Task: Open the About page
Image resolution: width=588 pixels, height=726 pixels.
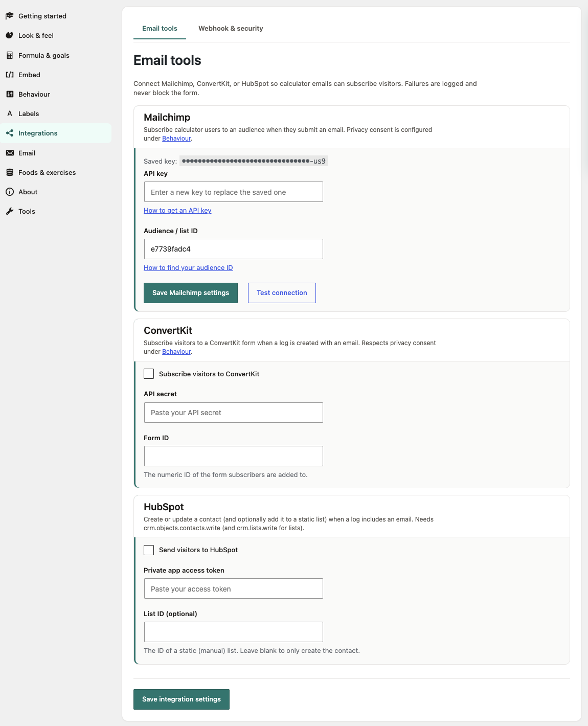Action: click(56, 192)
